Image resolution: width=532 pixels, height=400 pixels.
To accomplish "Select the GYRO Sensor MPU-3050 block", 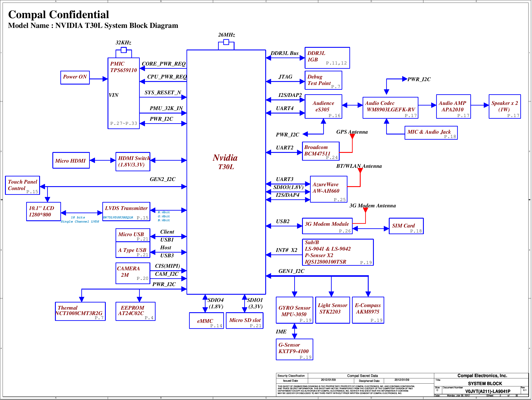I will (294, 310).
